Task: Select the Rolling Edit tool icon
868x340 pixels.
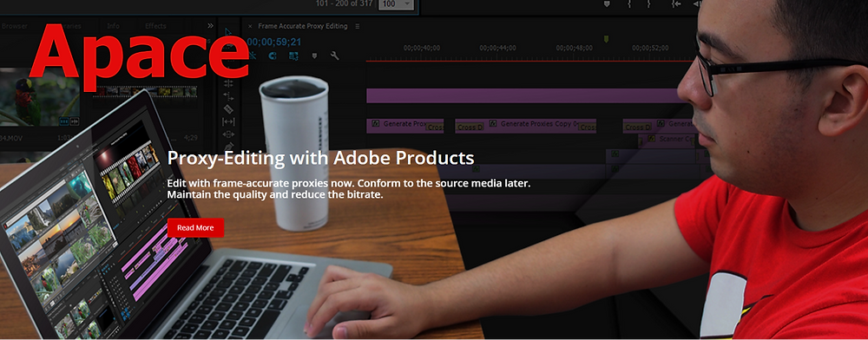Action: (228, 83)
